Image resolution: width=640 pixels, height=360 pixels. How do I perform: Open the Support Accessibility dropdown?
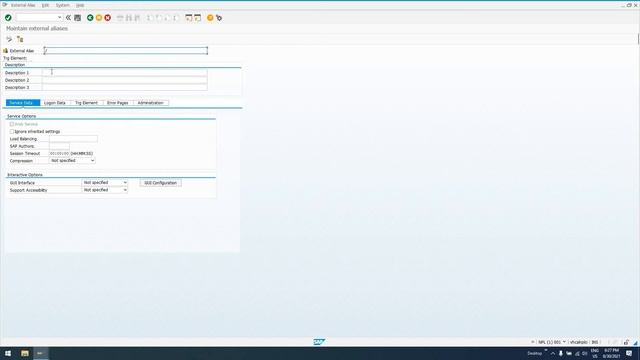coord(125,190)
